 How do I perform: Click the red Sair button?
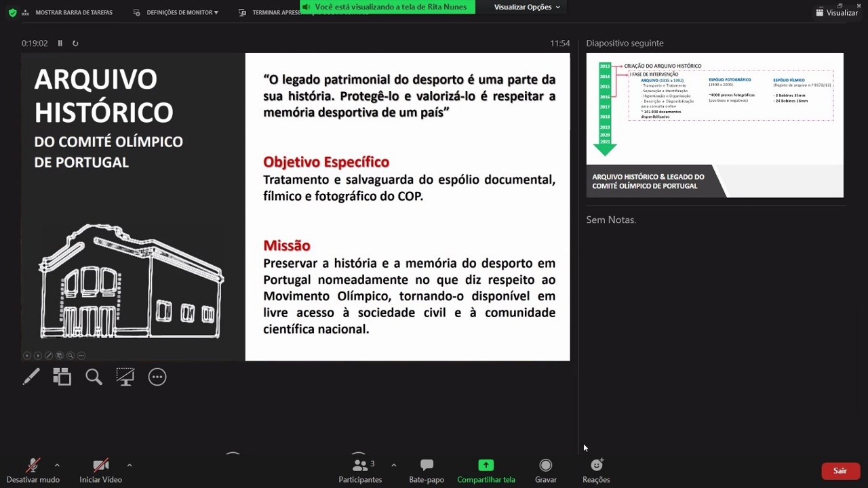pyautogui.click(x=840, y=471)
